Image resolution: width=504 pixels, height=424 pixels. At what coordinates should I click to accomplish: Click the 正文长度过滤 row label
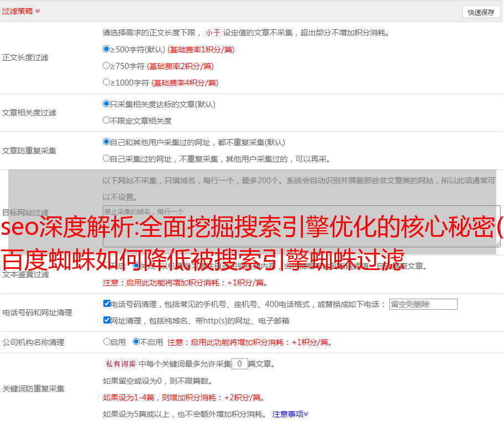point(25,57)
